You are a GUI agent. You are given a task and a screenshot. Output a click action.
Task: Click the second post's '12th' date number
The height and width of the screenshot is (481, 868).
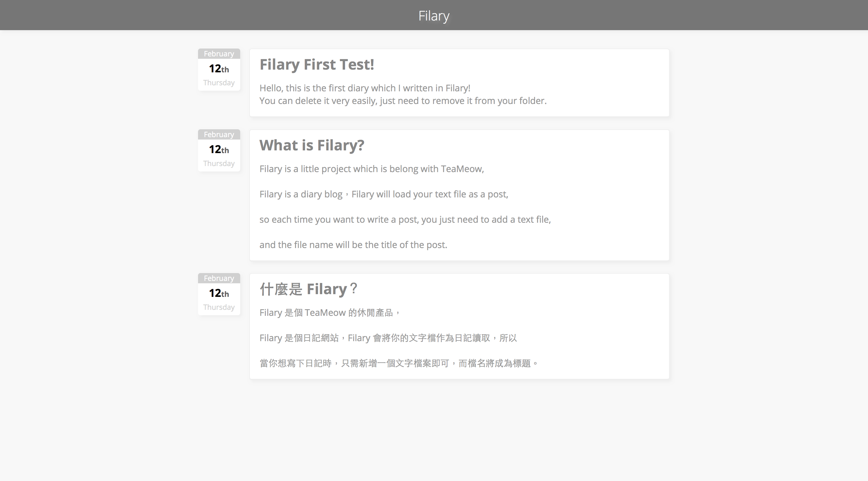coord(219,149)
